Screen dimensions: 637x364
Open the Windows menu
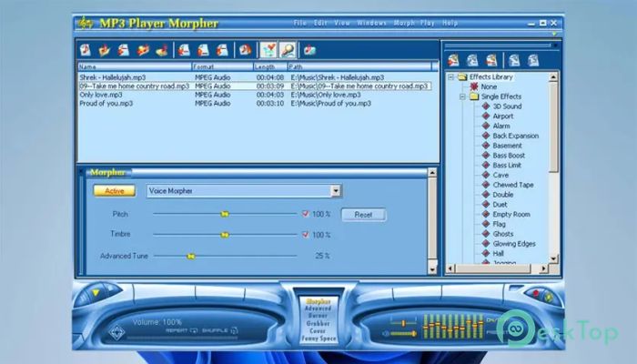coord(371,23)
